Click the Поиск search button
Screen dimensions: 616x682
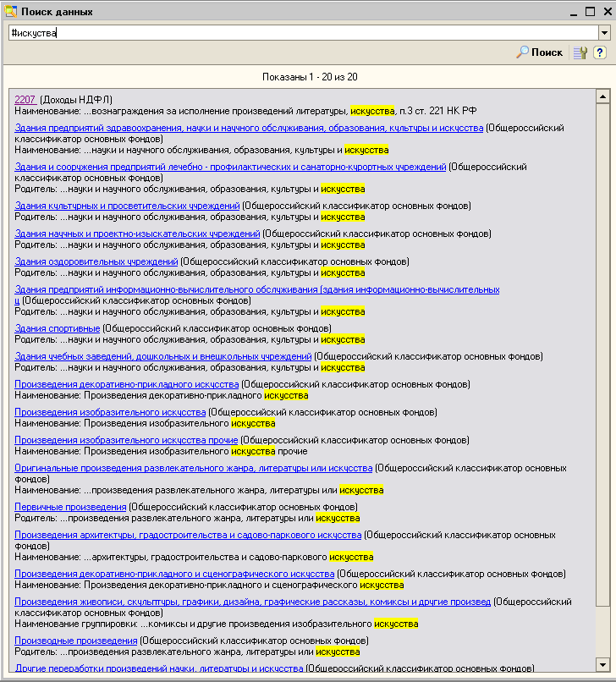(x=540, y=52)
